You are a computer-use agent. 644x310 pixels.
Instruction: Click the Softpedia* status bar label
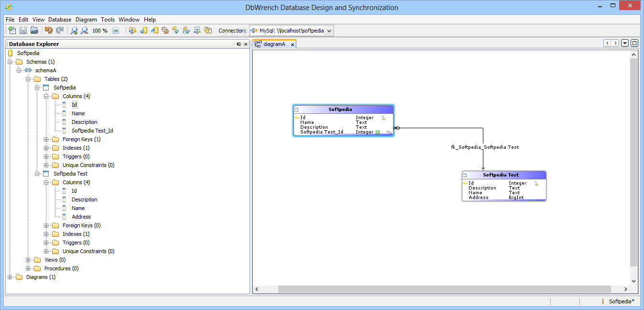622,301
